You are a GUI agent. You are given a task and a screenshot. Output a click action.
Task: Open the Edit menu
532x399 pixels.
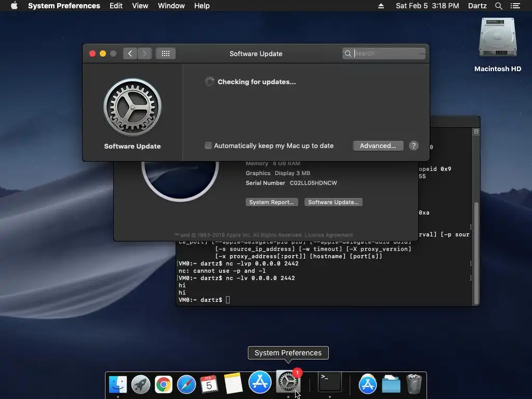coord(116,6)
